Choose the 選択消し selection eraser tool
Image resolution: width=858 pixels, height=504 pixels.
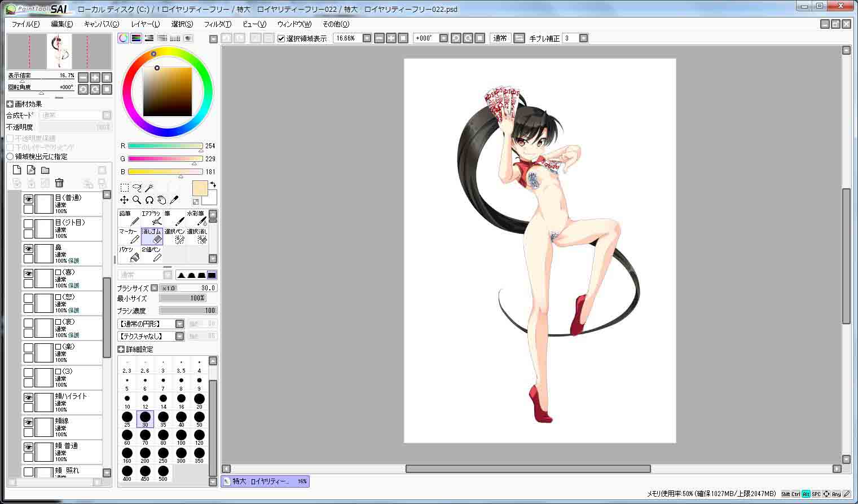coord(197,236)
